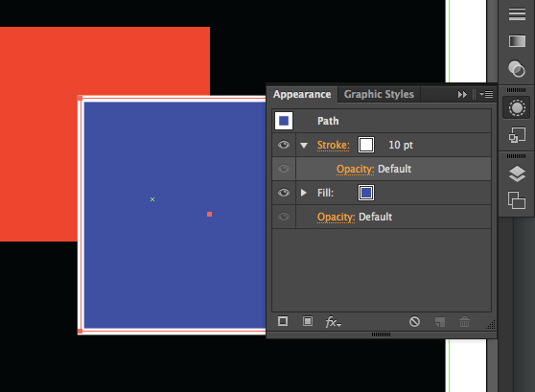Toggle visibility of the Stroke Opacity row
The image size is (535, 392).
tap(284, 169)
